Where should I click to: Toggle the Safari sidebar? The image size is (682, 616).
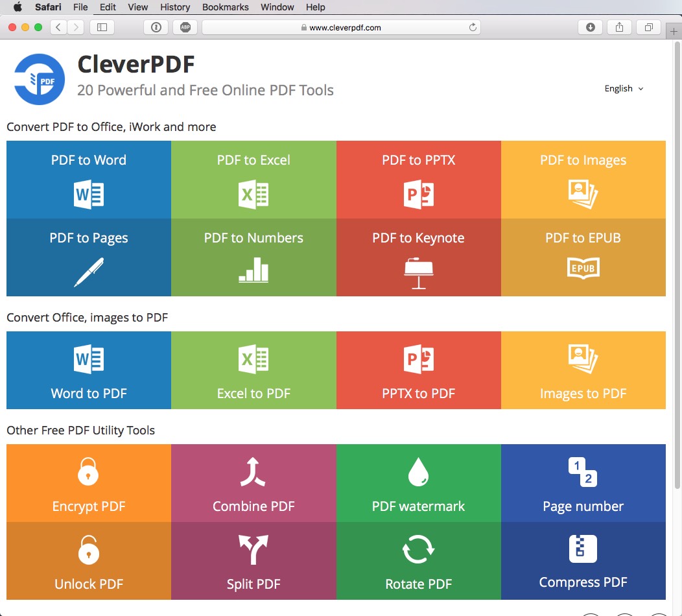tap(102, 27)
